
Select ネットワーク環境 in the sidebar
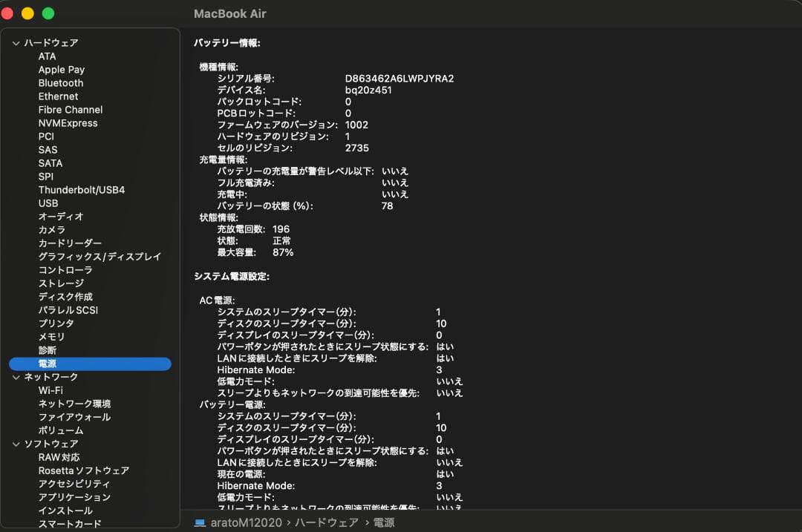click(x=74, y=404)
